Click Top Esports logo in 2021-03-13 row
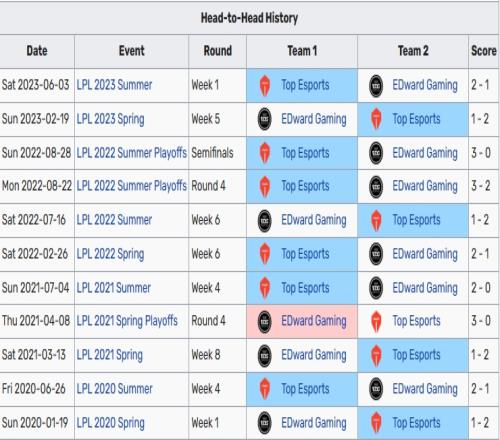The height and width of the screenshot is (440, 500). point(376,355)
